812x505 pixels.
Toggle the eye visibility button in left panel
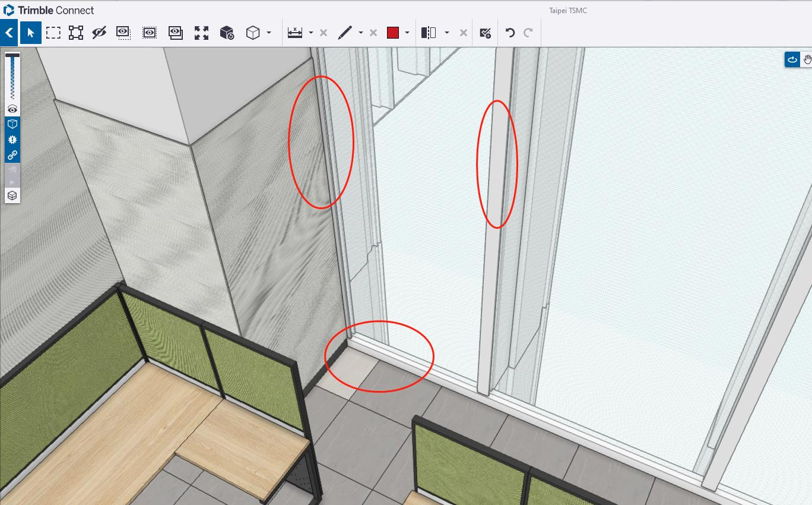point(12,109)
